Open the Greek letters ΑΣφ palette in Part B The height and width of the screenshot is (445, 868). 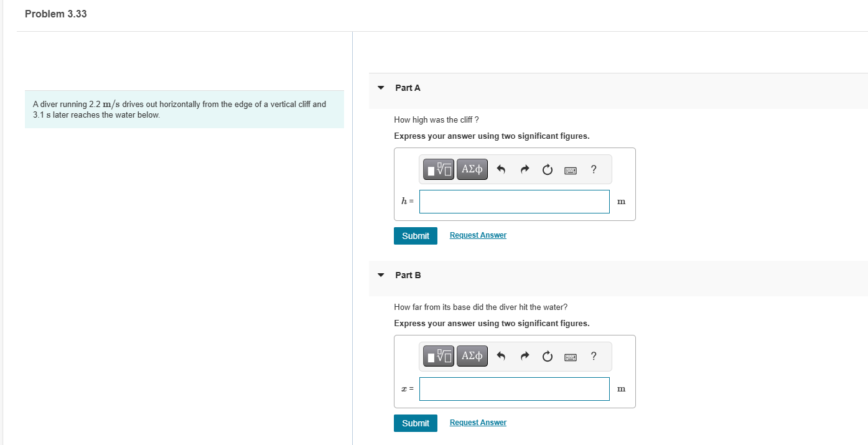point(472,356)
